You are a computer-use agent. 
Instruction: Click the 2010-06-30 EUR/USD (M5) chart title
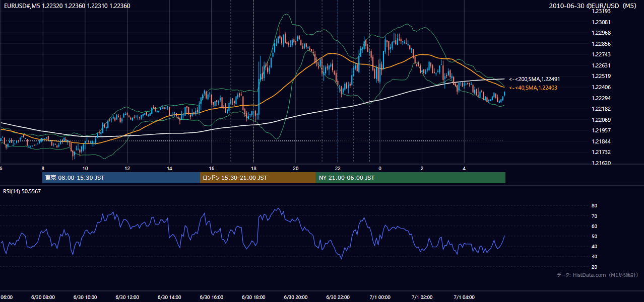(x=593, y=6)
